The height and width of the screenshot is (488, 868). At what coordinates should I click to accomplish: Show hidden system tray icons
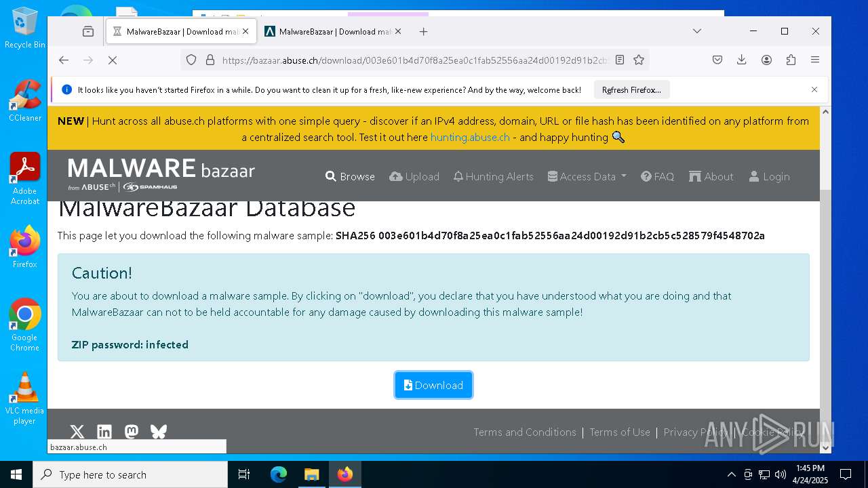tap(731, 474)
